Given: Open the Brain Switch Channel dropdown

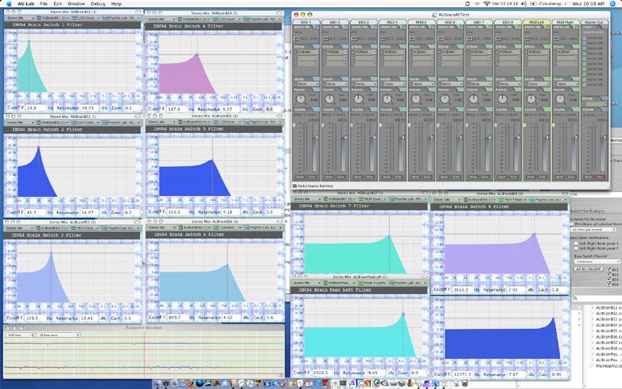Looking at the screenshot, I should [597, 261].
